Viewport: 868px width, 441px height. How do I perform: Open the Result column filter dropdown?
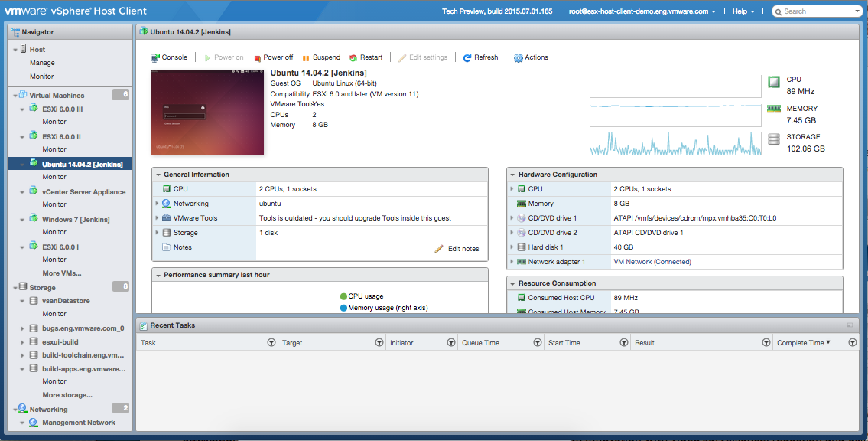coord(767,343)
